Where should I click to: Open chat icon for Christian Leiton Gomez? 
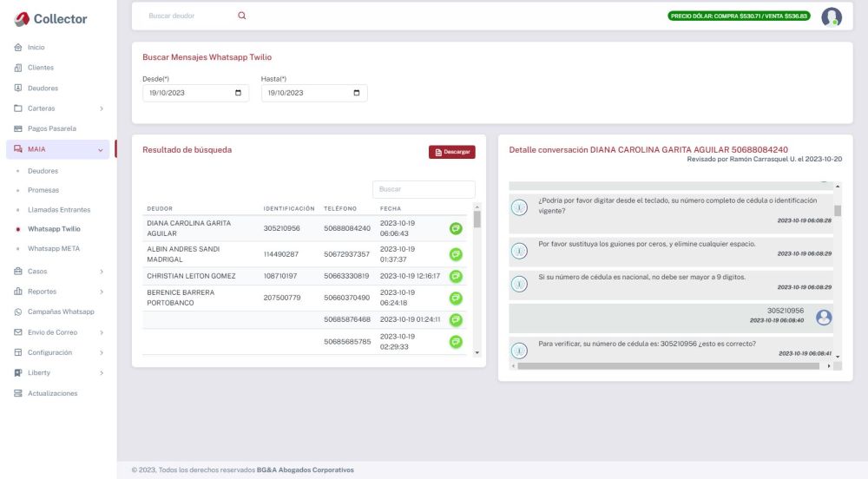[456, 276]
